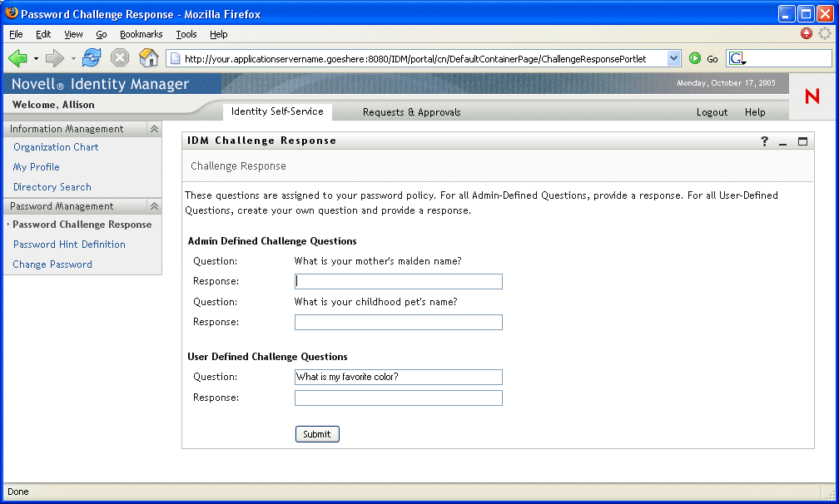Click the Stop loading icon
The image size is (839, 504).
[x=120, y=58]
